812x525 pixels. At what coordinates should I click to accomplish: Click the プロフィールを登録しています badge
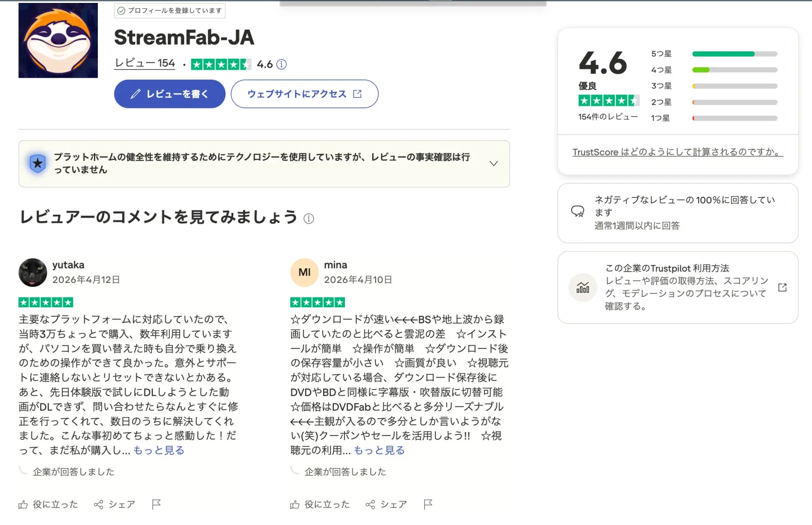tap(170, 10)
